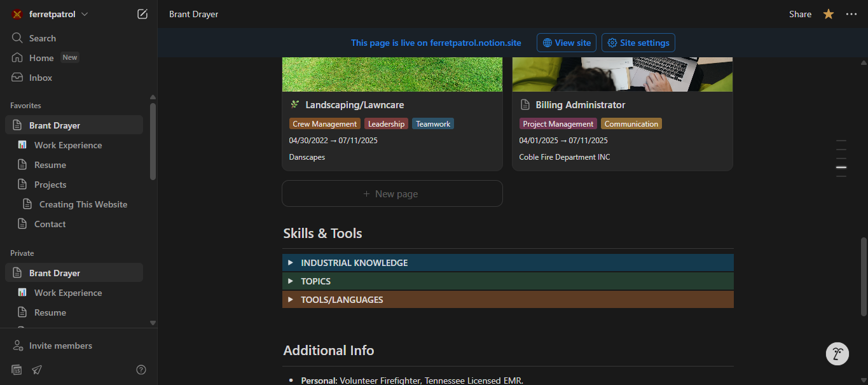Go to Home in the sidebar

(x=41, y=58)
